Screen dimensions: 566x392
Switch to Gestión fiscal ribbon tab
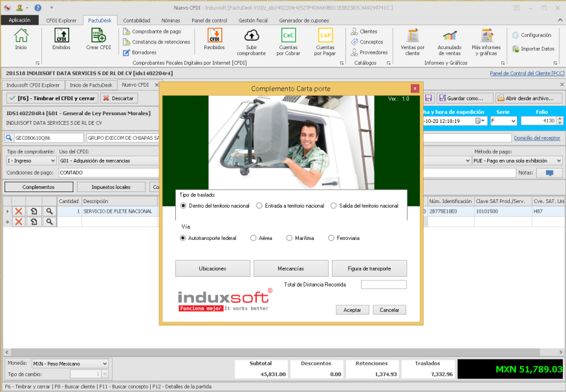[253, 21]
